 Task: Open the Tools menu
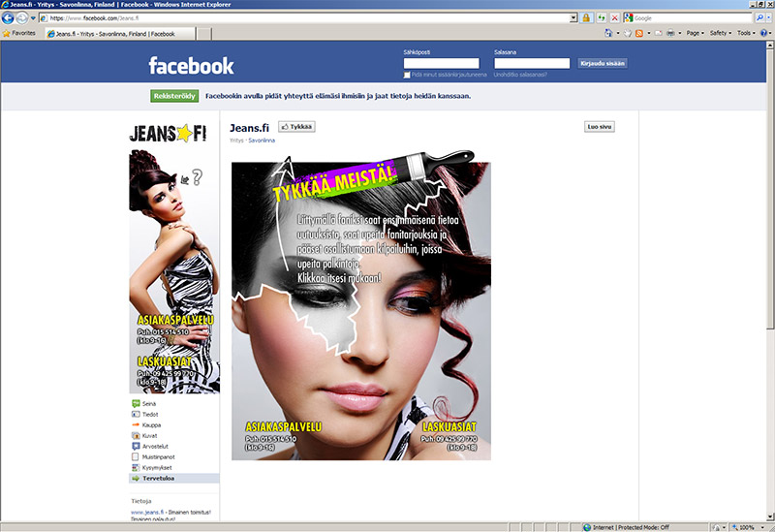[746, 33]
